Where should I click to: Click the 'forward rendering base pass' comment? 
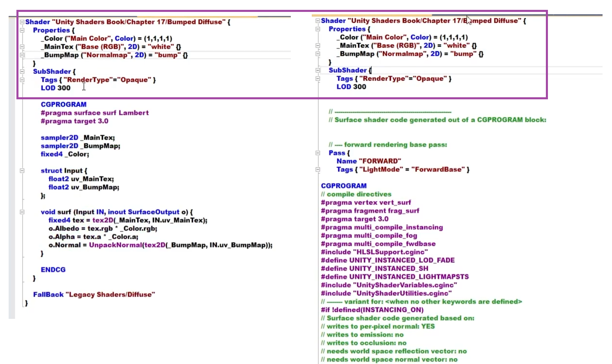(388, 144)
